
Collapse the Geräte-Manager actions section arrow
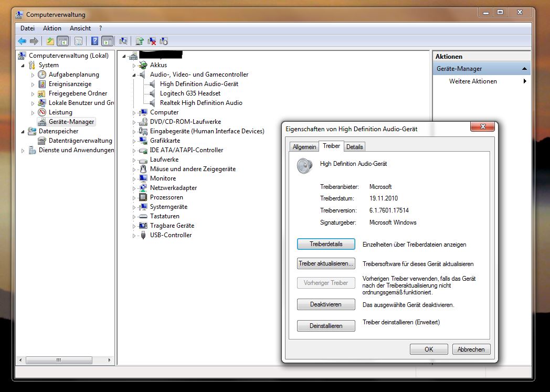524,69
